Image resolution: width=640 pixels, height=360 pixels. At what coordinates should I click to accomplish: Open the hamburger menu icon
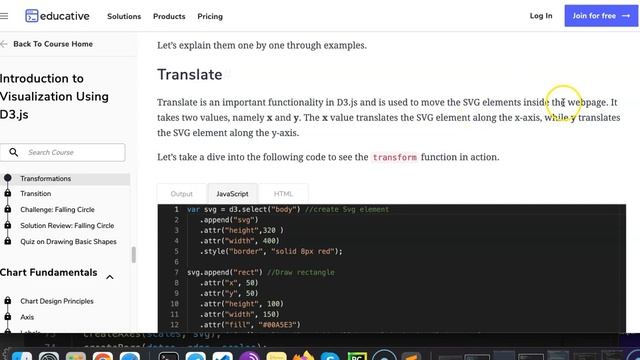(4, 16)
